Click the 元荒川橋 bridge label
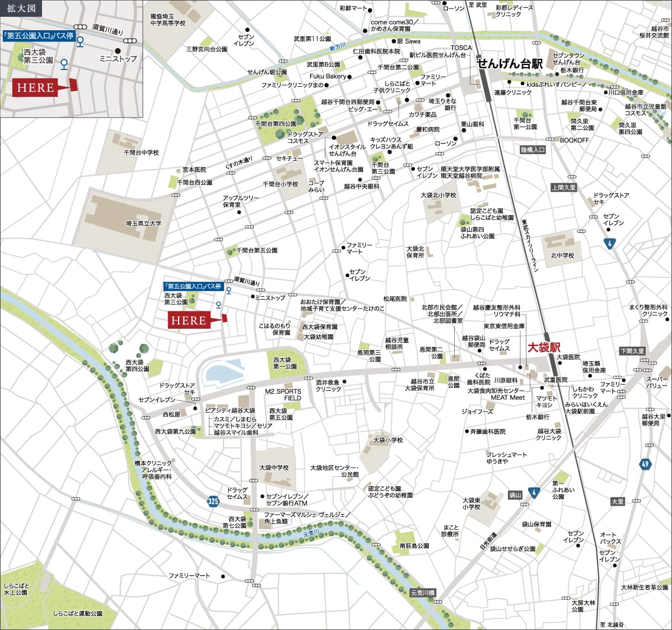 422,592
